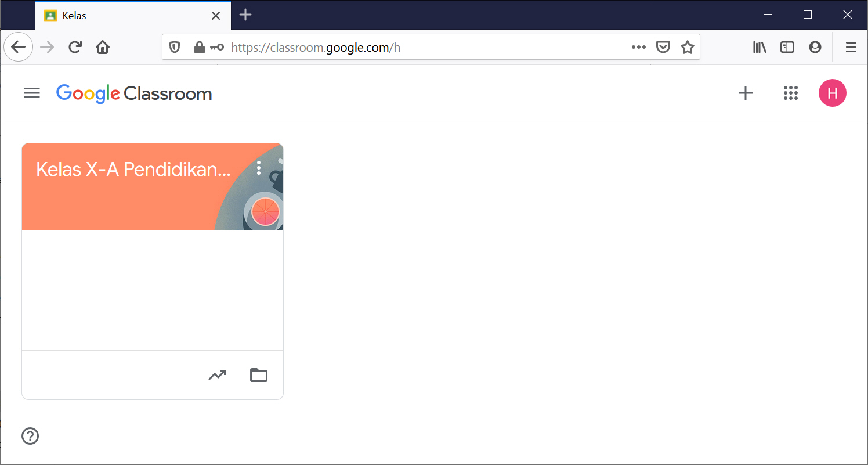Click the browser back button
Viewport: 868px width, 465px height.
[x=19, y=47]
